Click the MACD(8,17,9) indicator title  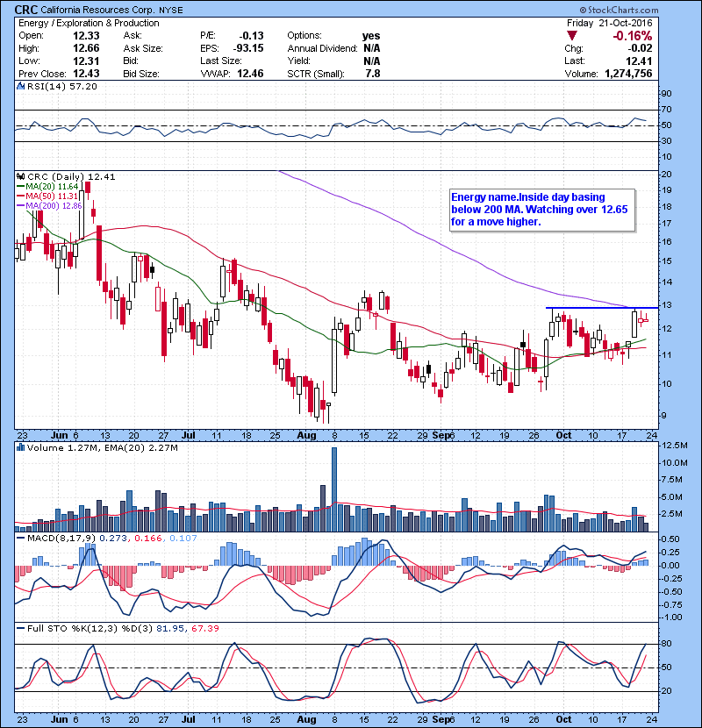pos(61,539)
